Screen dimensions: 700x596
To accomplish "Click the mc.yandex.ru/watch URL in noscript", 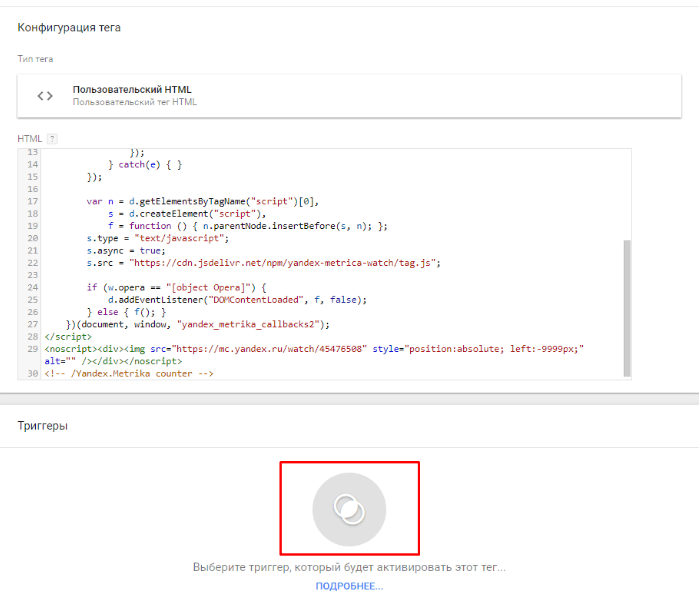I will (270, 349).
